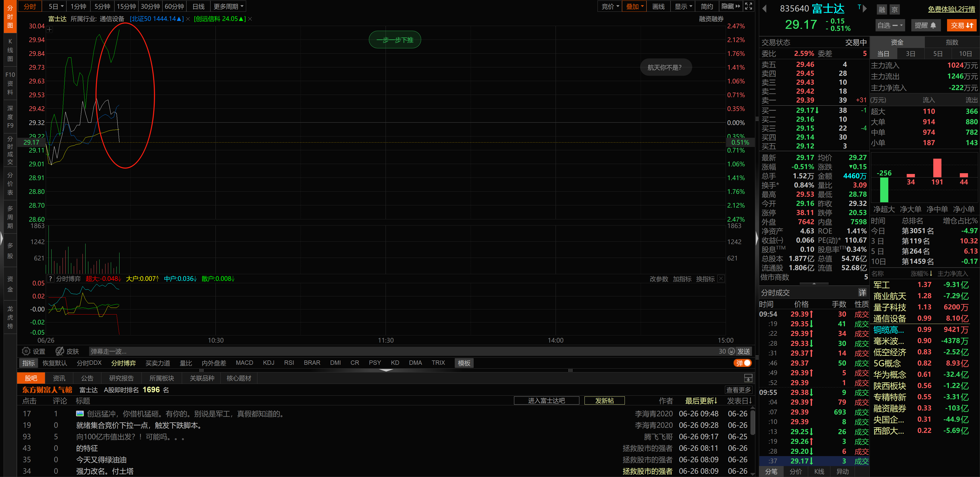Viewport: 980px width, 477px height.
Task: Open the 分时博弈 help question icon
Action: click(x=50, y=279)
